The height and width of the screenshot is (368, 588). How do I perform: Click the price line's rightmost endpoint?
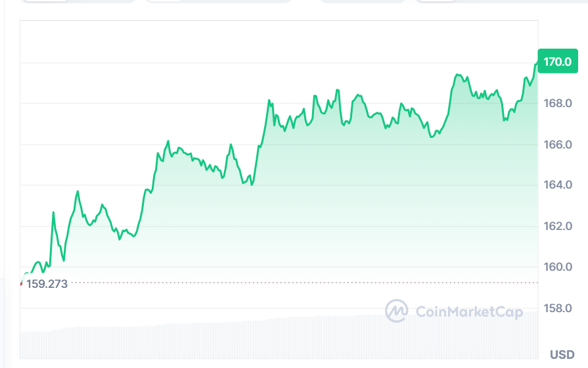click(537, 62)
